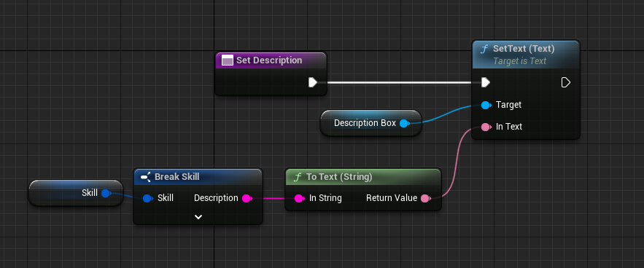Click the 'Target is Text' subtitle
The width and height of the screenshot is (644, 268).
(x=519, y=61)
